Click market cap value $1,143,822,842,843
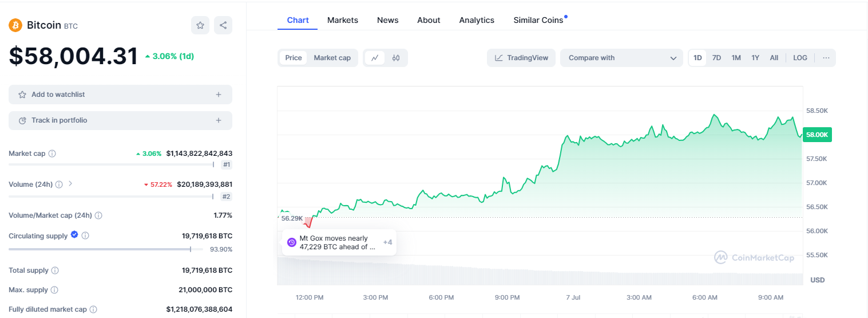This screenshot has height=318, width=868. point(199,154)
